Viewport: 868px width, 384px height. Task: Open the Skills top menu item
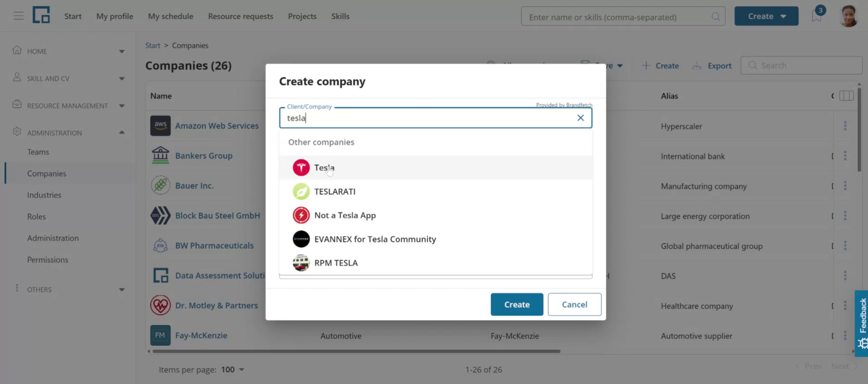tap(340, 16)
